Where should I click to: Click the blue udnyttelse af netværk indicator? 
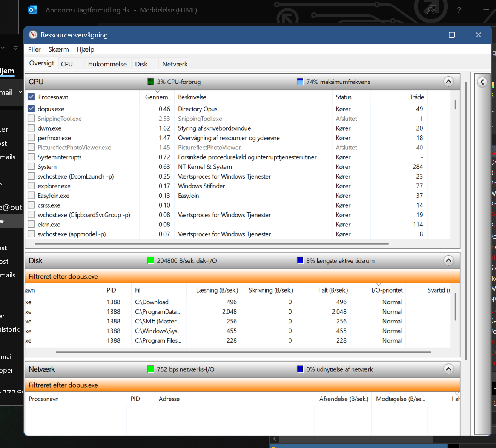pos(300,369)
